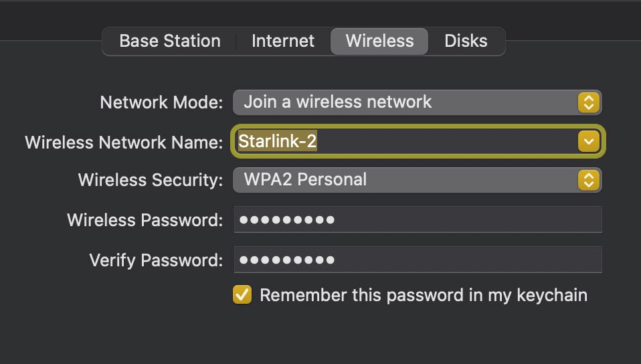Viewport: 641px width, 364px height.
Task: Click the Network Mode up-down arrows icon
Action: click(588, 102)
